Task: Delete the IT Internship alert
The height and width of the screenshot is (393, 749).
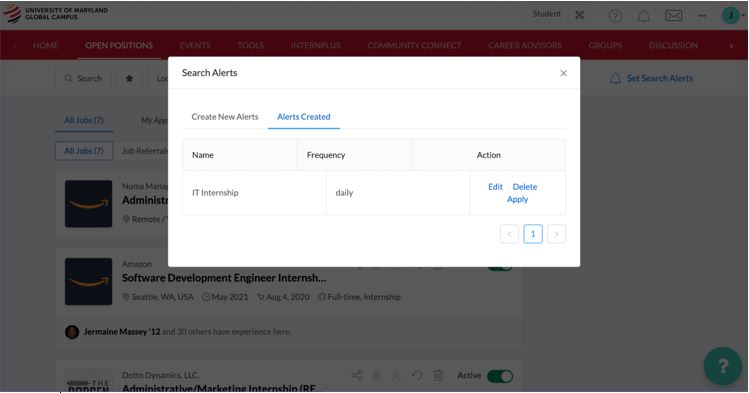Action: coord(525,187)
